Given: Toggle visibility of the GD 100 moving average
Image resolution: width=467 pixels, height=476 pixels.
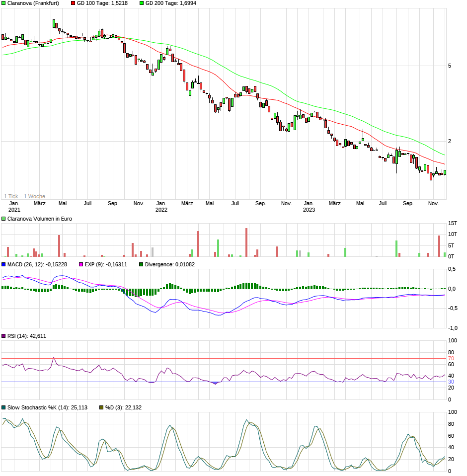Looking at the screenshot, I should [73, 3].
